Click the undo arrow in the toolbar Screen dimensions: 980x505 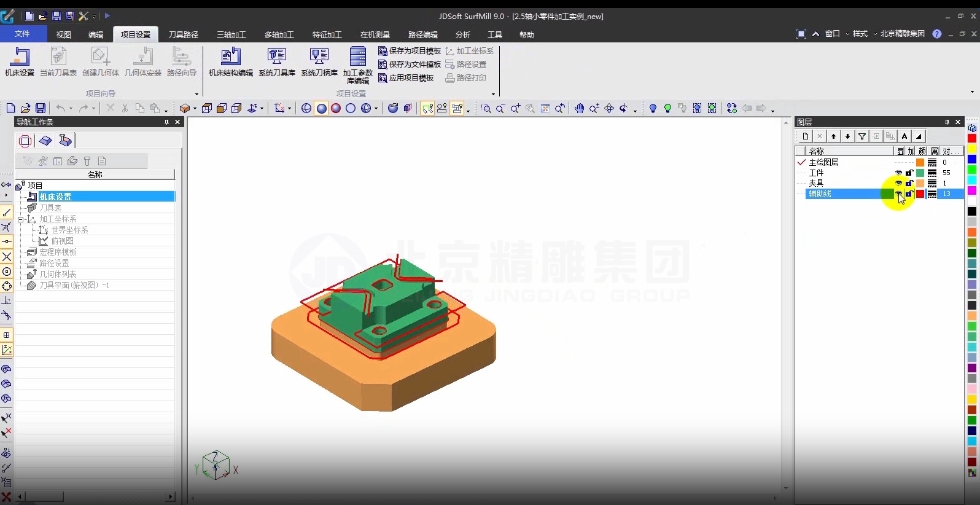click(x=61, y=108)
